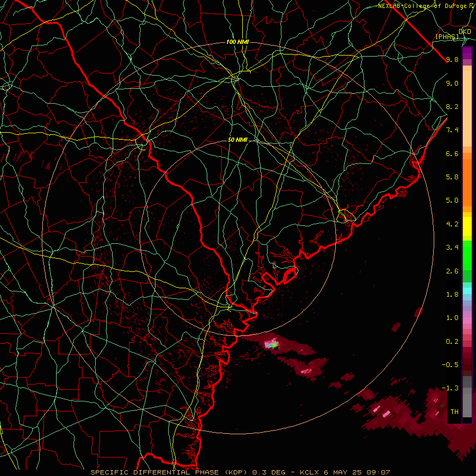Click the 50 NMI range ring label
The image size is (476, 476).
(x=237, y=140)
